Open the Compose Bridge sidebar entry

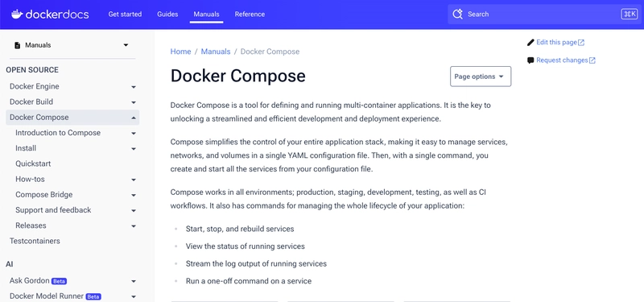pyautogui.click(x=44, y=194)
